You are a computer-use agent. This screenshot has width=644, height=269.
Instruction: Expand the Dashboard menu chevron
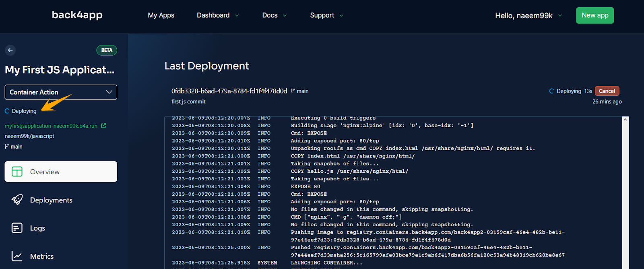(x=237, y=16)
